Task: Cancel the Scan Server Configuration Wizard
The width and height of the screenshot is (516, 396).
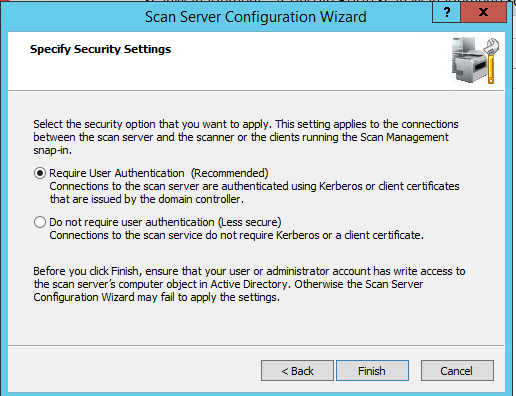Action: pos(457,370)
